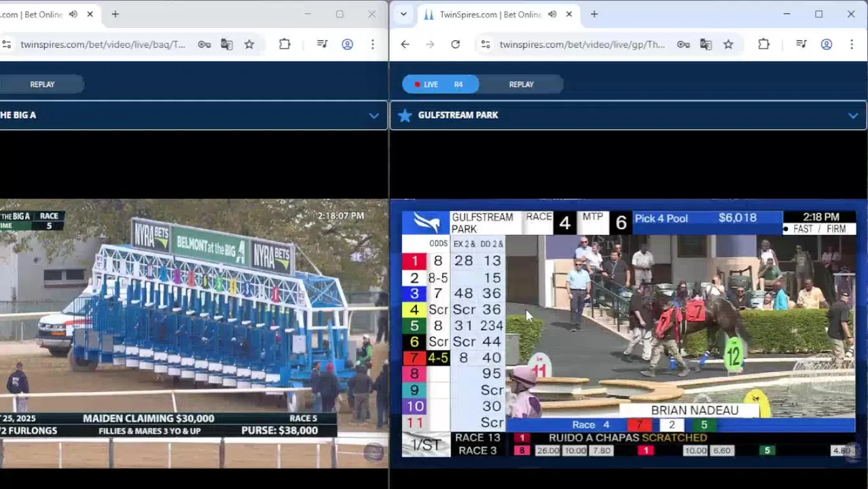Viewport: 868px width, 489px height.
Task: Select REPLAY in the right window
Action: 522,84
